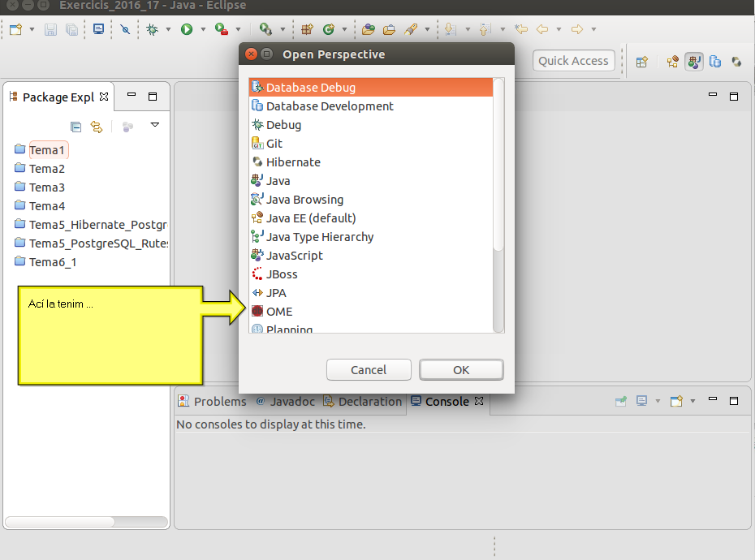Switch to the Javadoc tab
The height and width of the screenshot is (560, 755).
286,401
